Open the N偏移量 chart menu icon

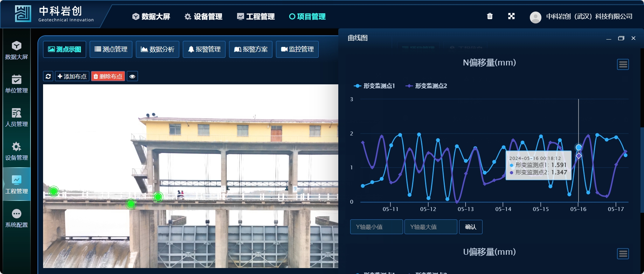coord(623,64)
